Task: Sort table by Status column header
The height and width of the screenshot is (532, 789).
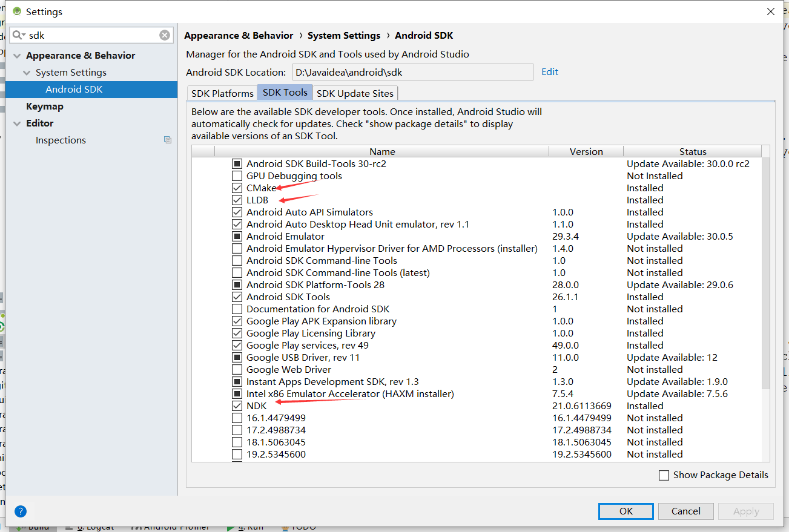Action: pos(692,151)
